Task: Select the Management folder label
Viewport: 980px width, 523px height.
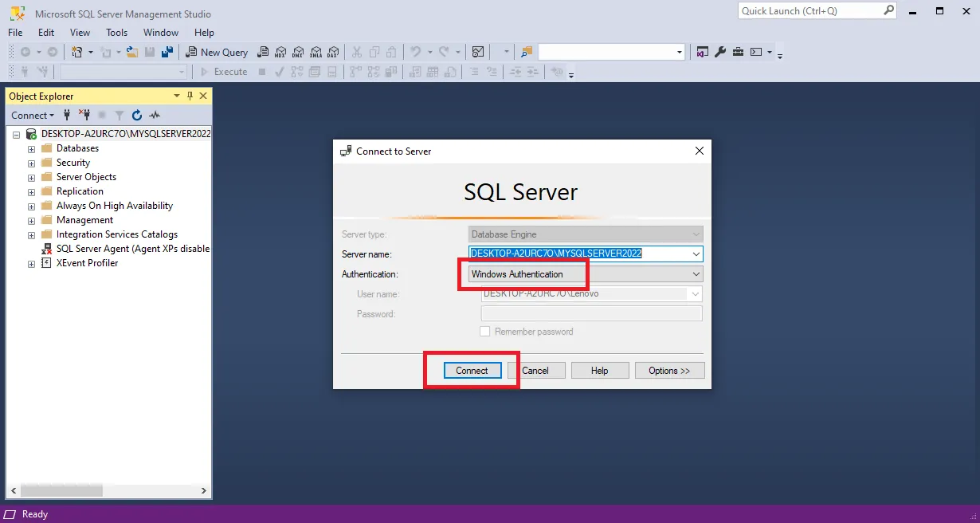Action: 84,220
